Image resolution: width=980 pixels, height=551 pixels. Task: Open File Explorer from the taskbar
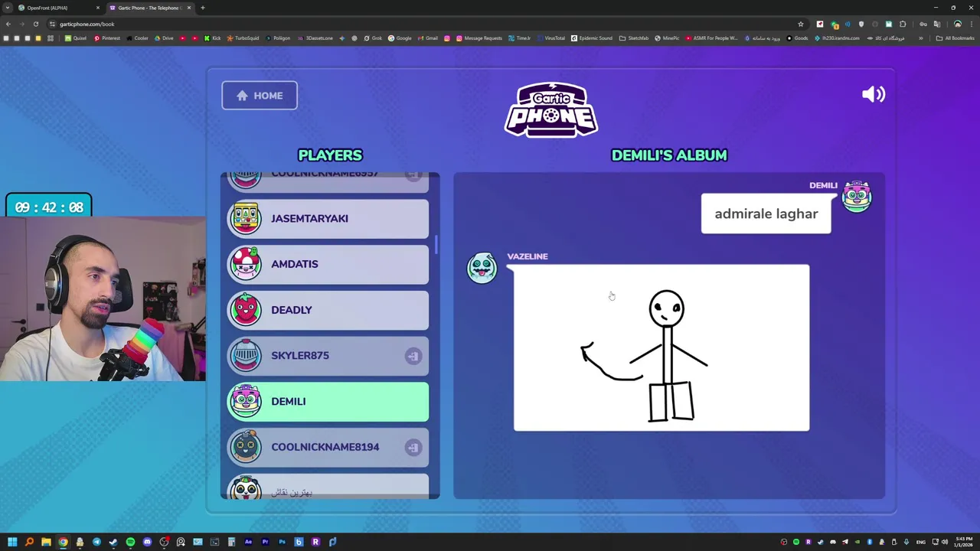coord(46,542)
